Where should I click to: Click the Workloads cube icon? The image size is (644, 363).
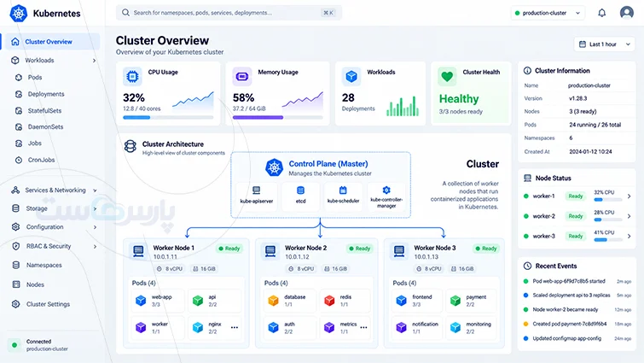click(x=351, y=77)
